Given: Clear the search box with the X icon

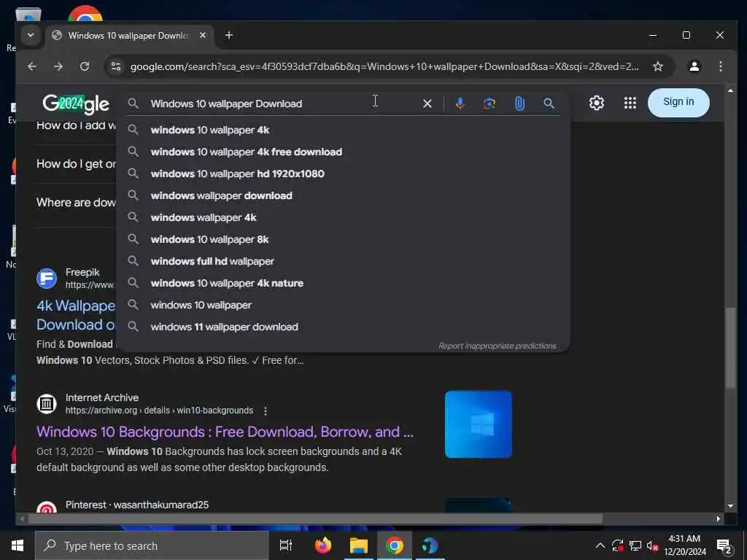Looking at the screenshot, I should pos(427,104).
